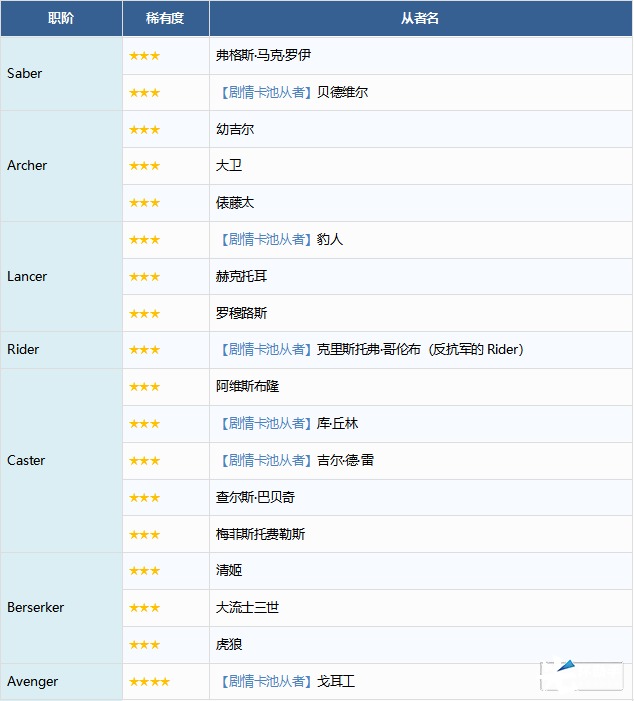This screenshot has width=634, height=701.
Task: Click the 【剧情卡池从者】 tag before 克里斯托弗·哥伦布
Action: 265,350
